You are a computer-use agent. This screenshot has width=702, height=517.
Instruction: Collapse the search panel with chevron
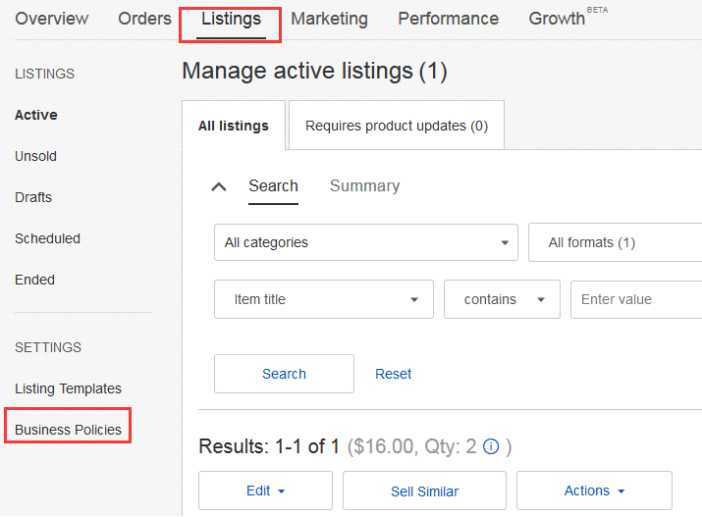click(x=218, y=187)
